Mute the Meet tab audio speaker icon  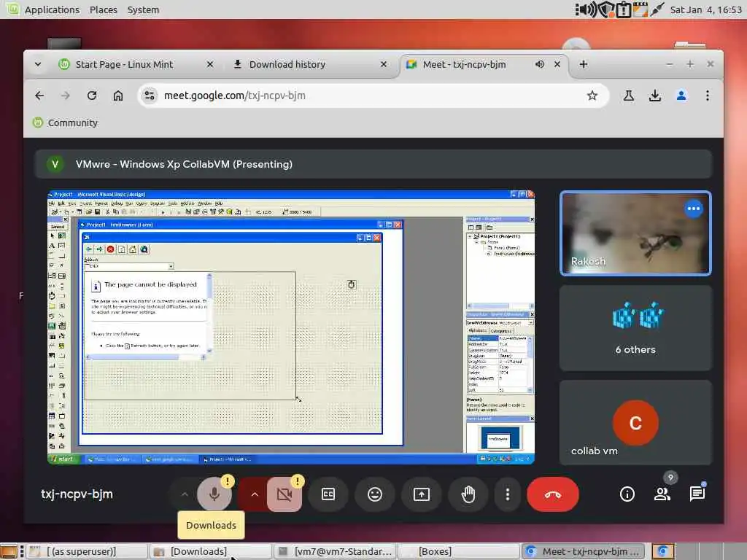click(539, 64)
